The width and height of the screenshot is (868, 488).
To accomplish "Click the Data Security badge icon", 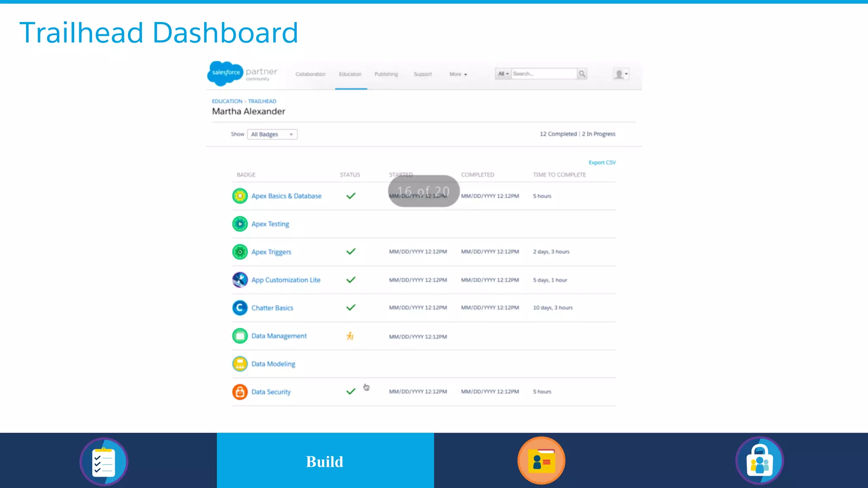I will 240,392.
